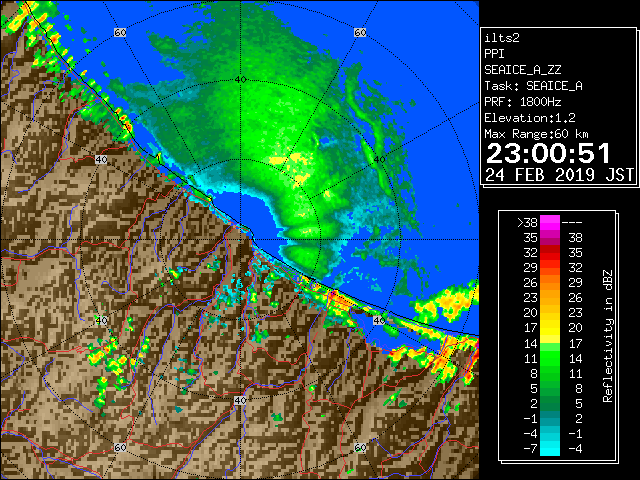Click the 60 range label over the northwest sea
Image resolution: width=640 pixels, height=480 pixels.
[x=120, y=32]
